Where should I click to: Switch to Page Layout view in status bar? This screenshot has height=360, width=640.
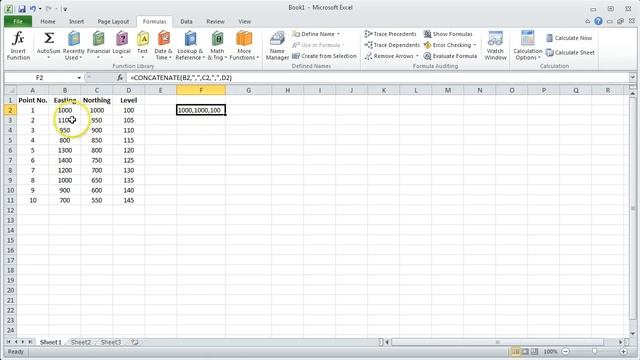click(x=525, y=351)
